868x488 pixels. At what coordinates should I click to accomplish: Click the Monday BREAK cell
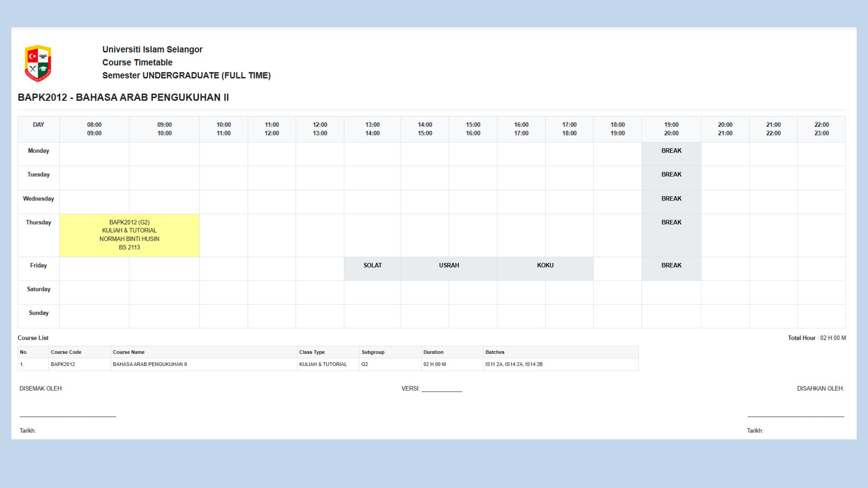(671, 150)
